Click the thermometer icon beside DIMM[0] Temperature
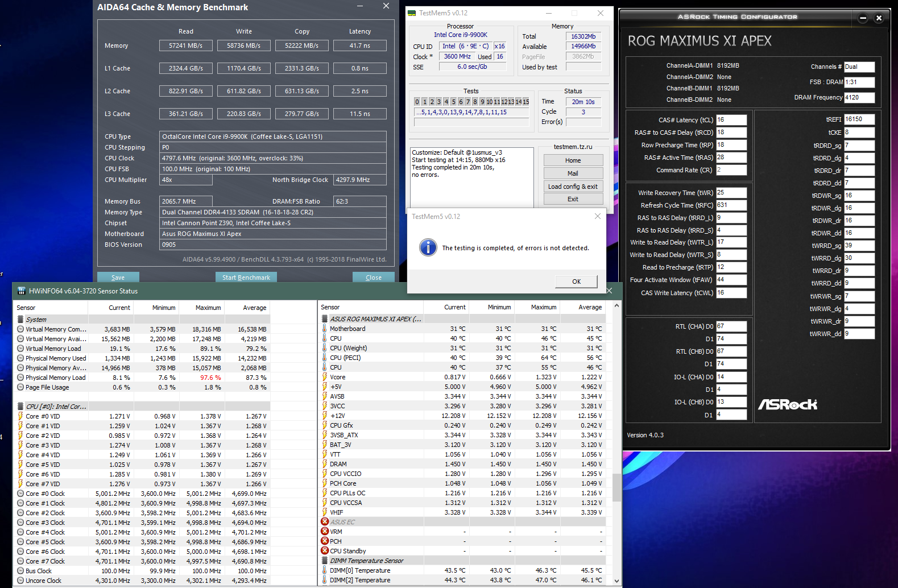 click(325, 570)
